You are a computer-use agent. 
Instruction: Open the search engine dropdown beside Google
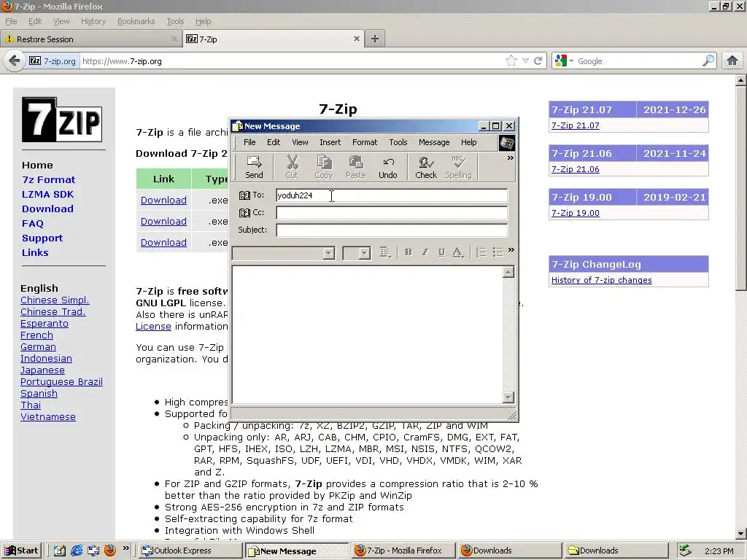click(571, 61)
